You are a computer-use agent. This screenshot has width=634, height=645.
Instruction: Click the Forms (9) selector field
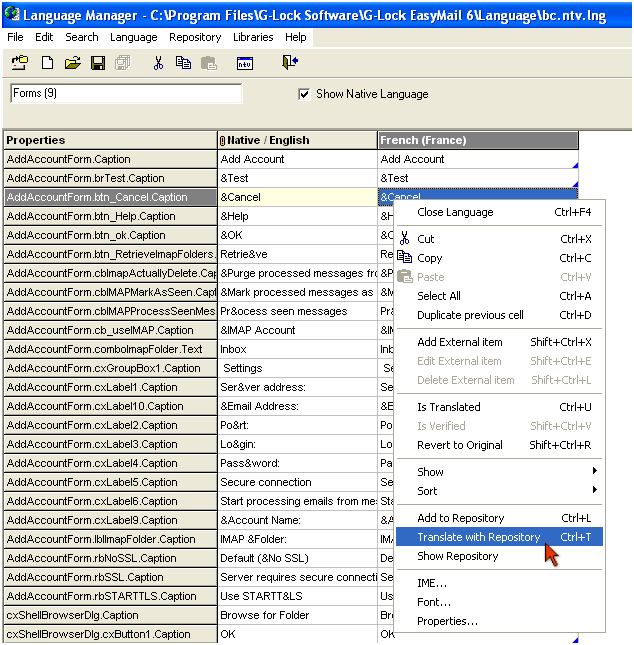click(x=126, y=93)
